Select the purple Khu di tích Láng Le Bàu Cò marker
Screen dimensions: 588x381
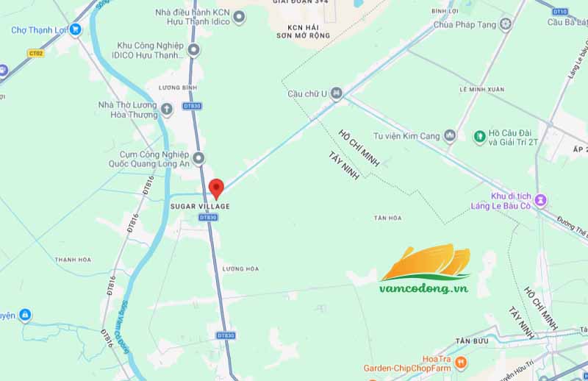pos(541,200)
